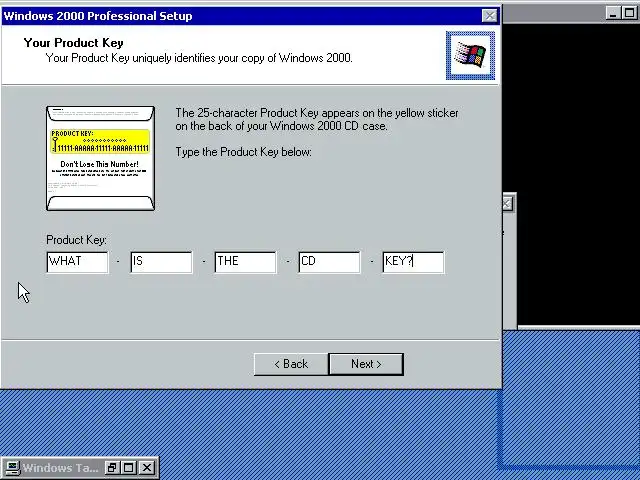Screen dimensions: 640x480
Task: Click the Windows flag logo icon
Action: coord(470,56)
